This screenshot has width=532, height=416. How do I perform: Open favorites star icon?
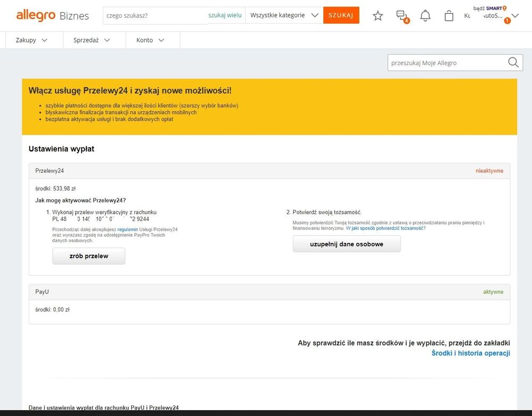(378, 16)
